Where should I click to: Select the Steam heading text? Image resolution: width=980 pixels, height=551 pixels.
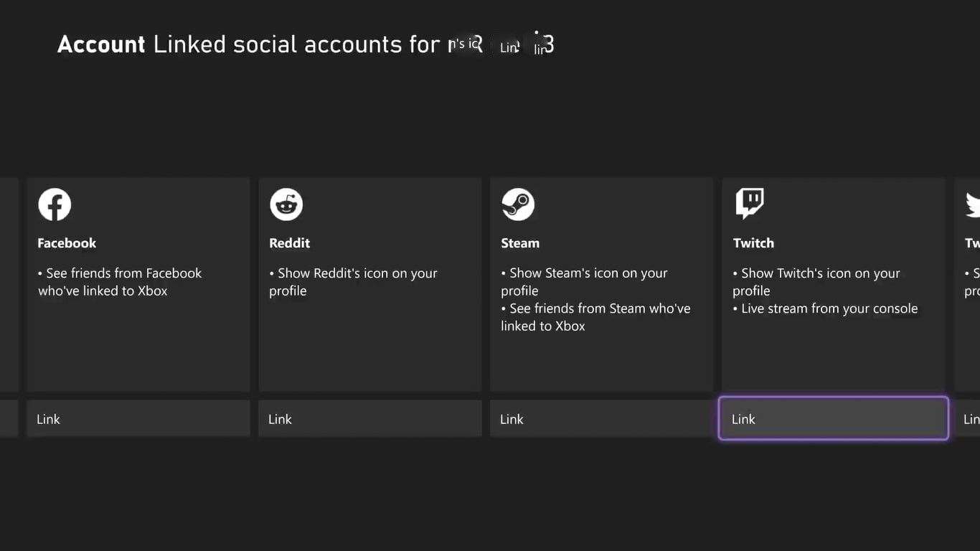point(519,242)
